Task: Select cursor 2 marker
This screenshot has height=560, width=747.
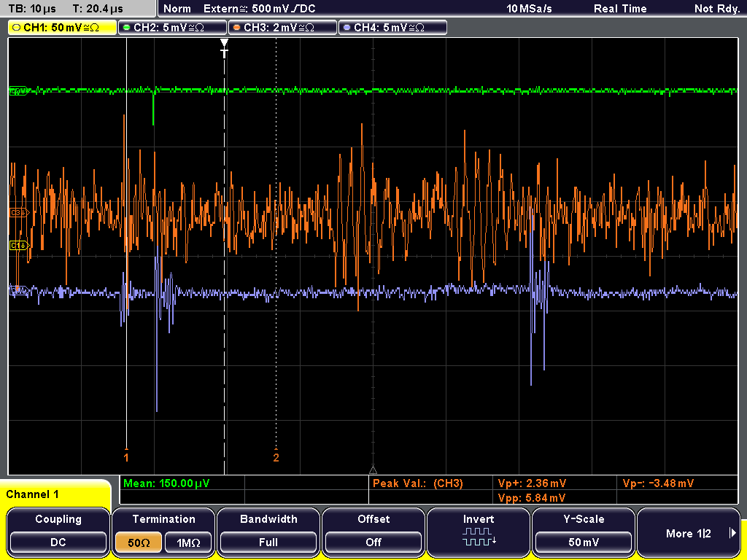Action: point(276,456)
